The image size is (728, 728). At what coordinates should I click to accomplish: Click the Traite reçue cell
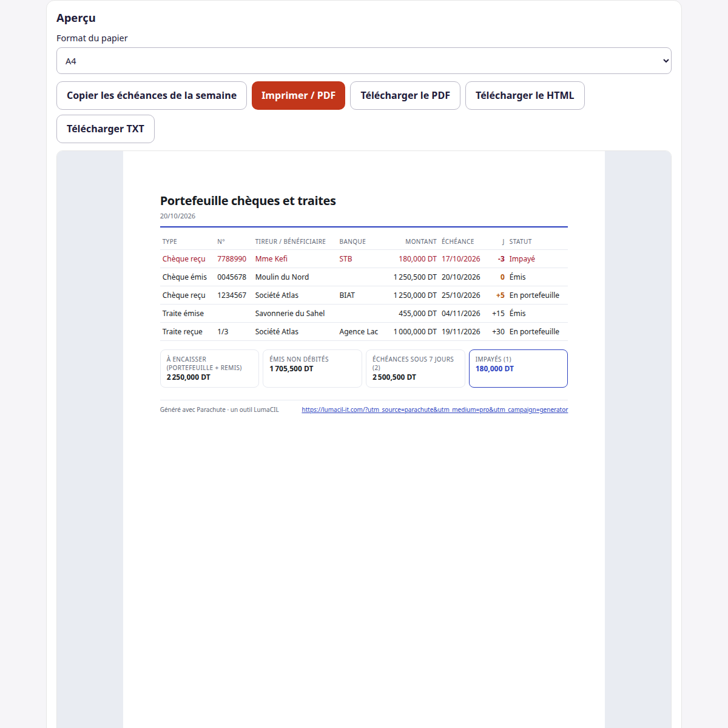183,332
